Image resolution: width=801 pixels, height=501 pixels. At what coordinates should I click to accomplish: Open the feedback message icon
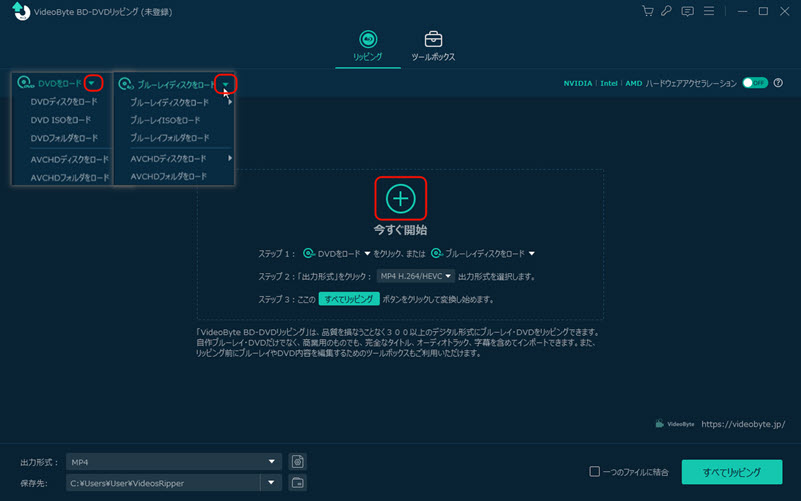pos(687,11)
